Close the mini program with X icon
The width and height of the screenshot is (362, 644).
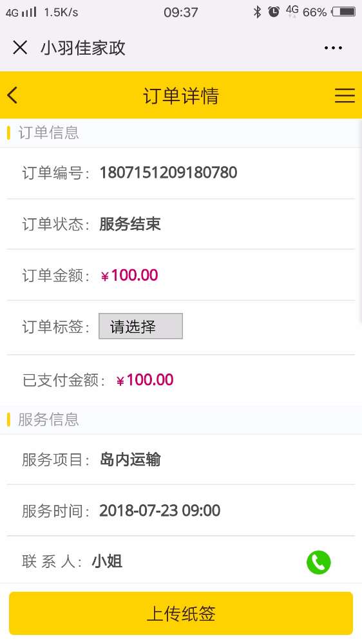tap(20, 48)
